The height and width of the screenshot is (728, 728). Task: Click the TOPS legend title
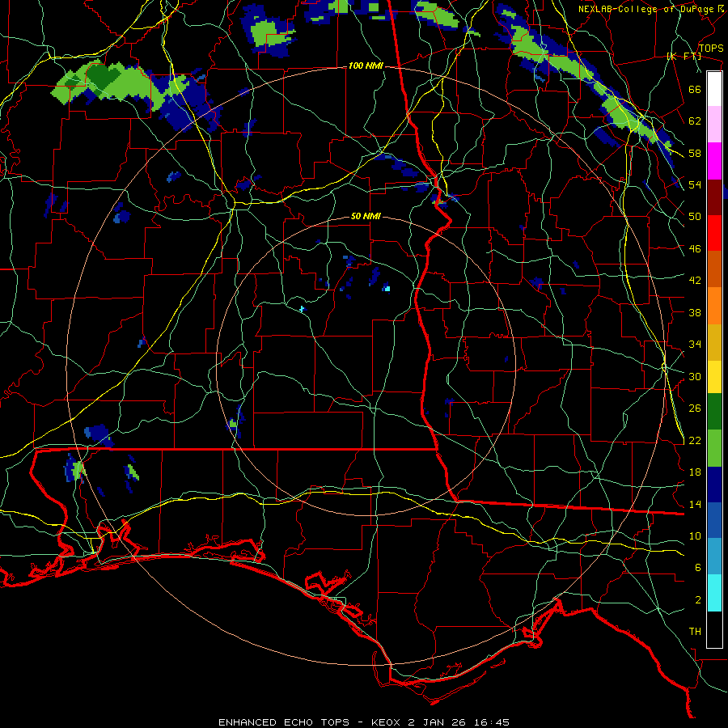click(711, 48)
